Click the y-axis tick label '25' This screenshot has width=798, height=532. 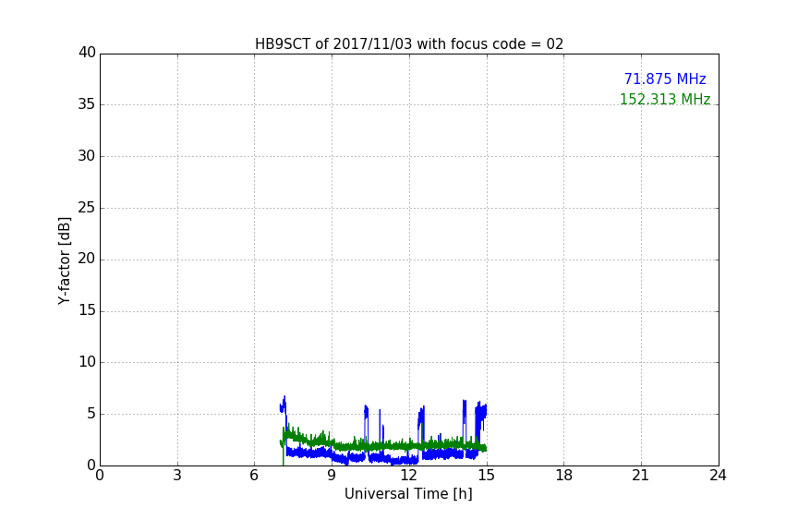[x=87, y=207]
